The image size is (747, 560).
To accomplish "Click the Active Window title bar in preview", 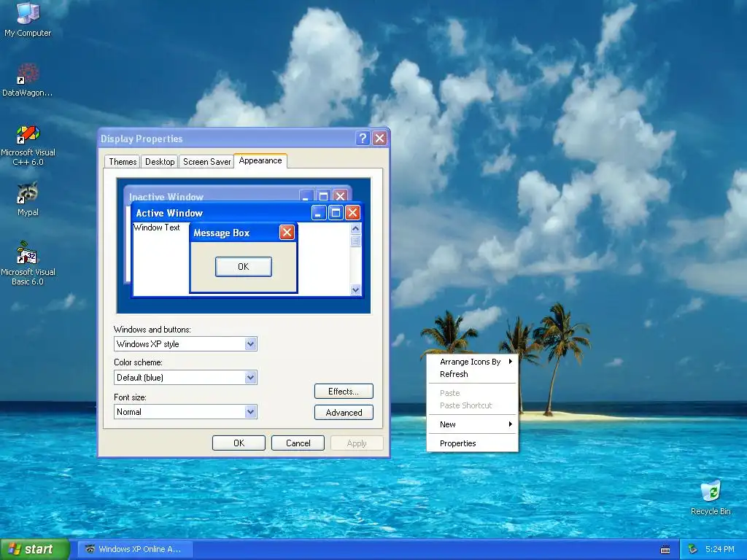I will (247, 212).
